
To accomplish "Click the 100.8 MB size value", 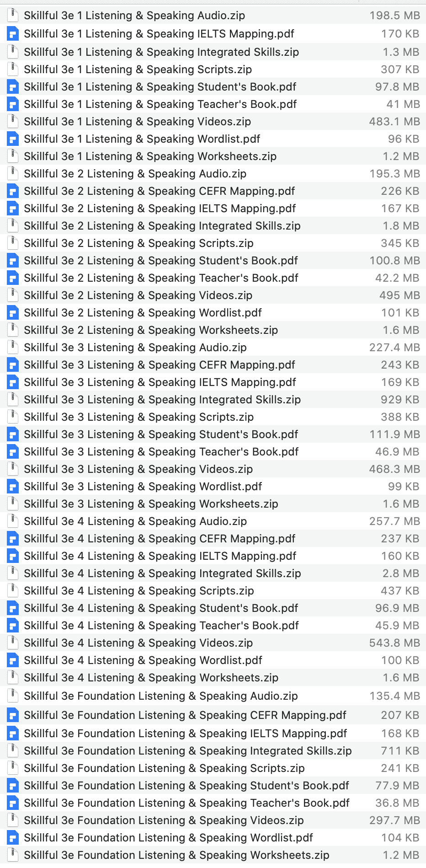I will point(394,261).
